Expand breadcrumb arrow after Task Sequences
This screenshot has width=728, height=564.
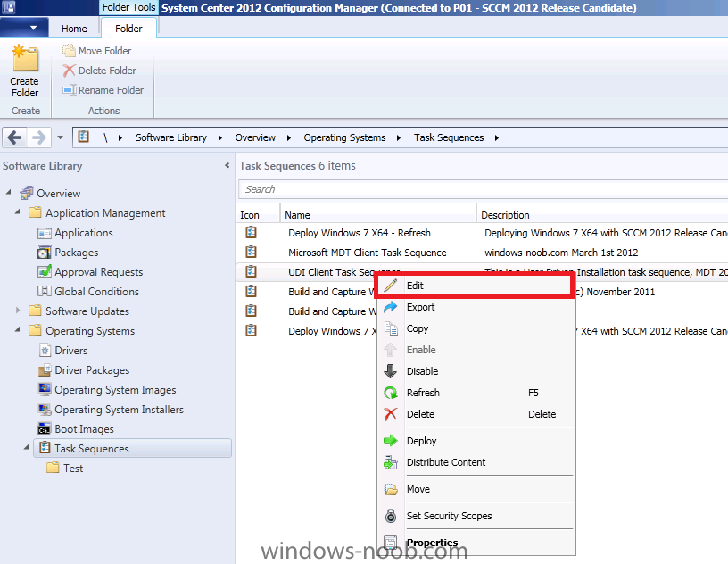497,138
